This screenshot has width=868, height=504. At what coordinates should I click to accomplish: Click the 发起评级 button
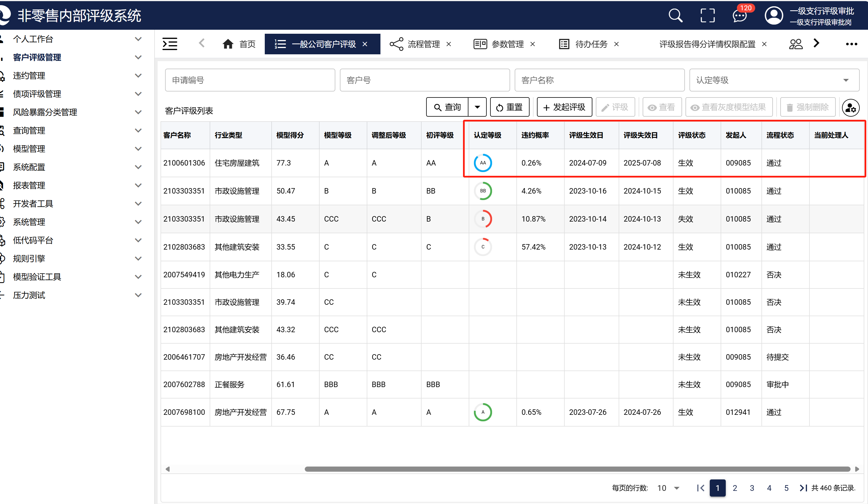[x=564, y=107]
